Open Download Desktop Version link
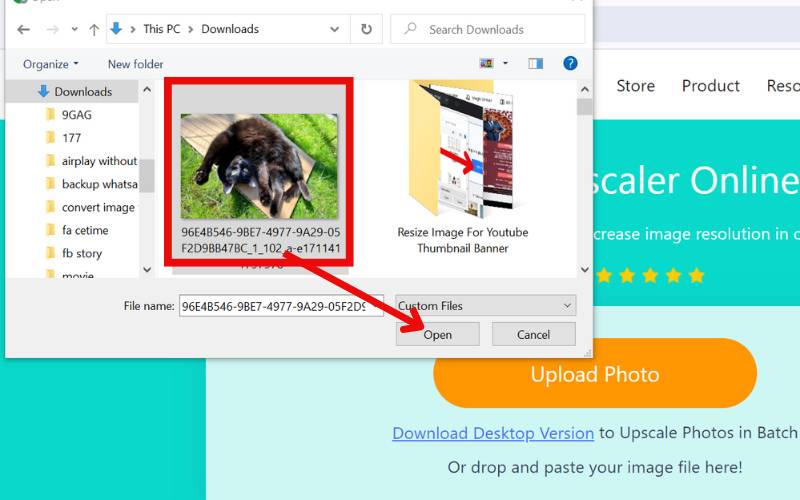This screenshot has height=500, width=800. coord(493,433)
